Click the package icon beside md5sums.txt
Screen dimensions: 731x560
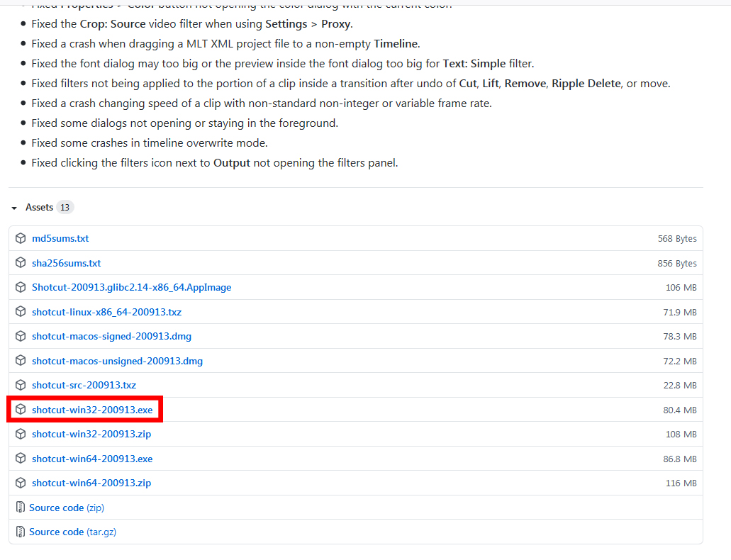(21, 238)
